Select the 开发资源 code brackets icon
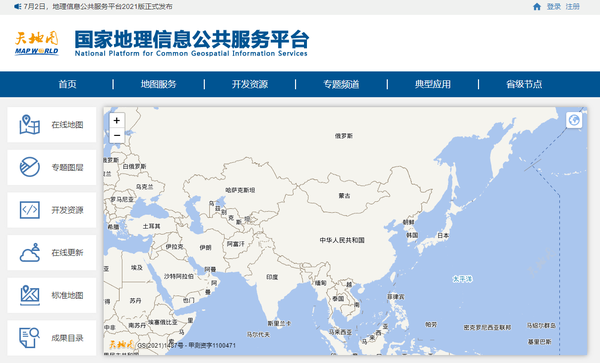 29,210
